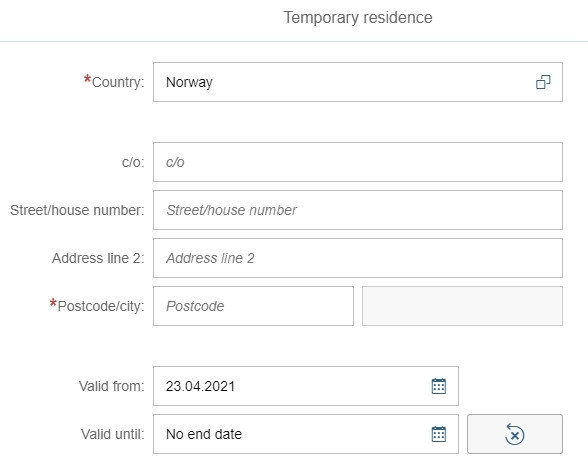Select the Valid from date 23.04.2021
The width and height of the screenshot is (588, 472).
coord(200,386)
